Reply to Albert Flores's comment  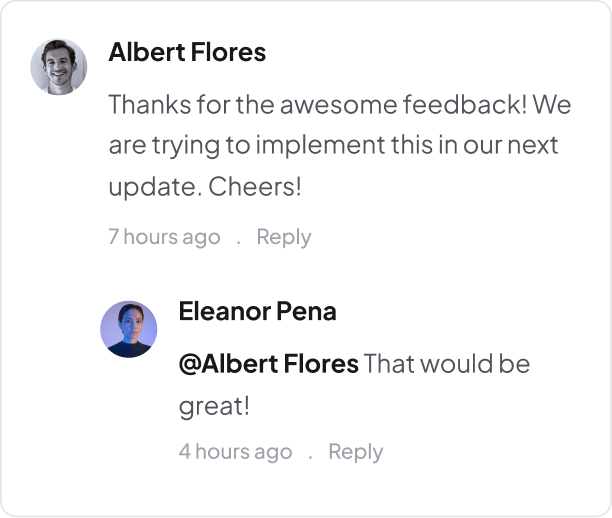pyautogui.click(x=284, y=237)
